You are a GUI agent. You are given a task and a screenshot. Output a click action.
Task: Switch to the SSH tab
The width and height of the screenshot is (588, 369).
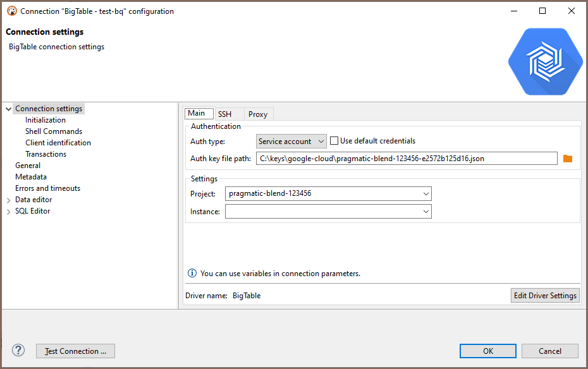click(x=224, y=114)
